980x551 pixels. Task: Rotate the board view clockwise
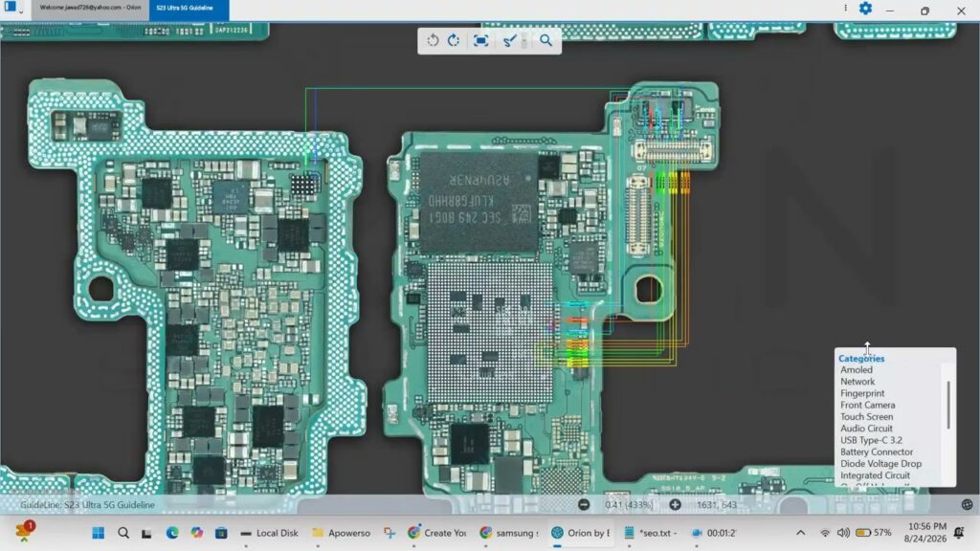[x=454, y=40]
